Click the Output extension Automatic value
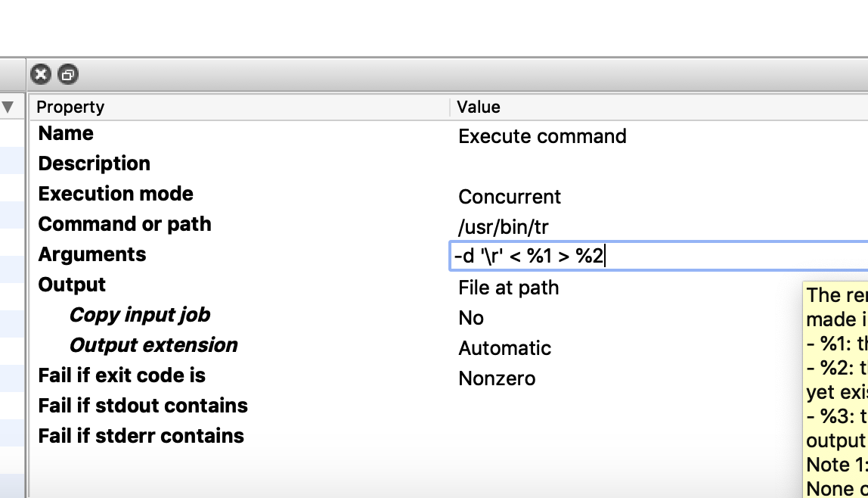The height and width of the screenshot is (498, 868). pyautogui.click(x=504, y=348)
